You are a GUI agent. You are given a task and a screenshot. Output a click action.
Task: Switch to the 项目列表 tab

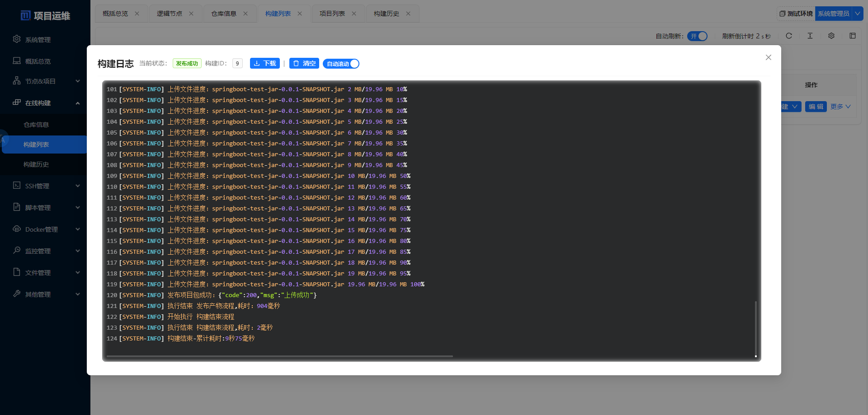click(332, 14)
